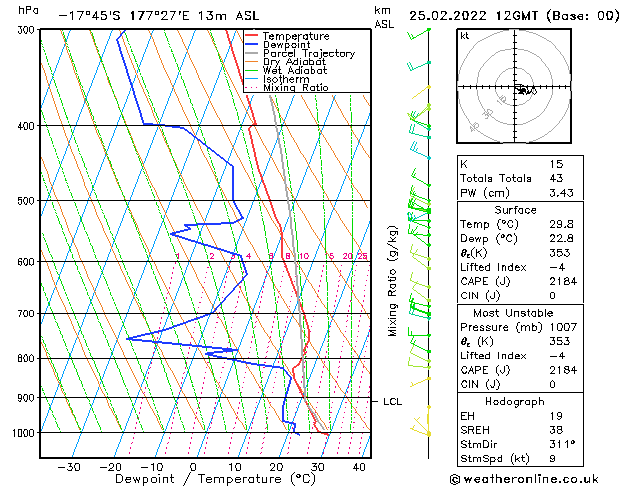
Task: Click the Surface section heading
Action: [x=515, y=210]
